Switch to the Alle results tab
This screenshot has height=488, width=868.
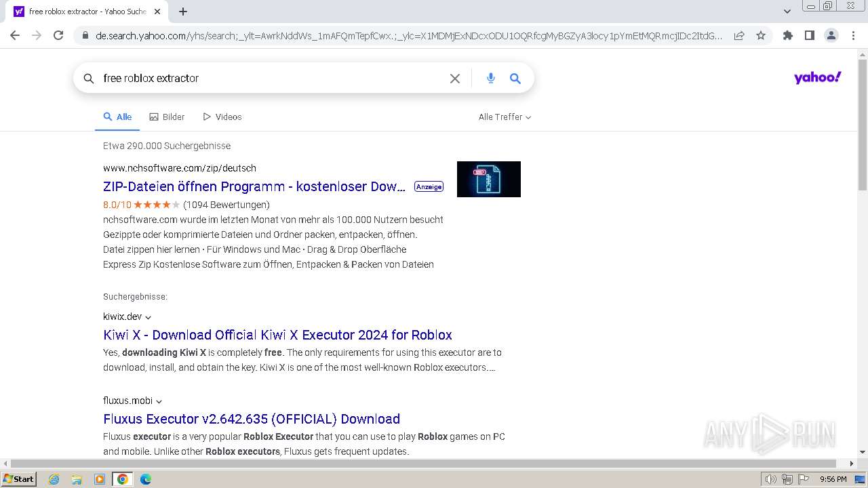(117, 117)
